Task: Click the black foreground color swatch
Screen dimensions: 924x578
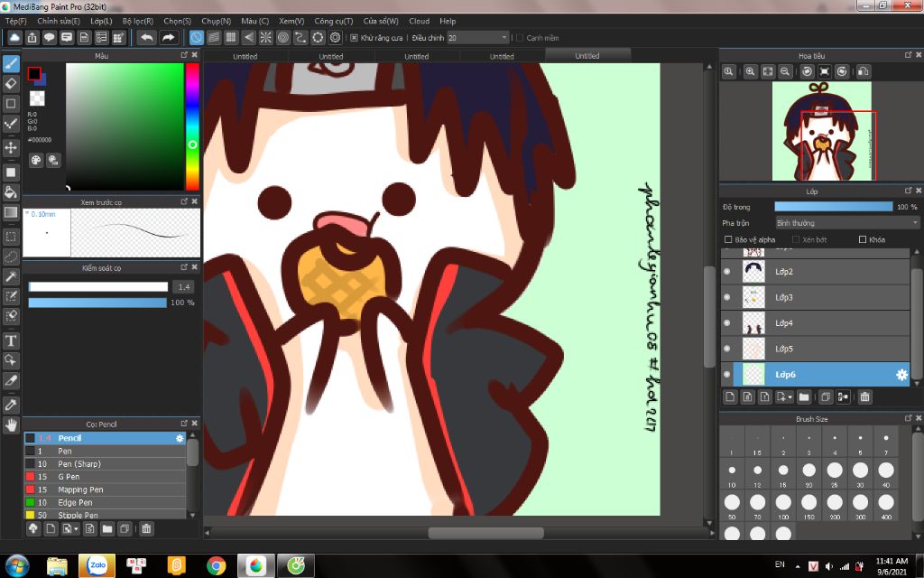Action: (34, 74)
